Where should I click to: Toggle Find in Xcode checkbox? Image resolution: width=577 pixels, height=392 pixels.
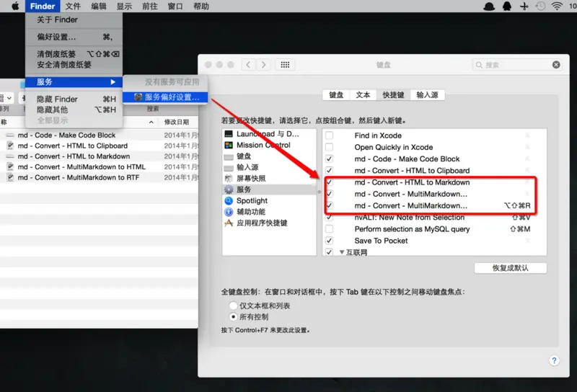click(x=330, y=135)
